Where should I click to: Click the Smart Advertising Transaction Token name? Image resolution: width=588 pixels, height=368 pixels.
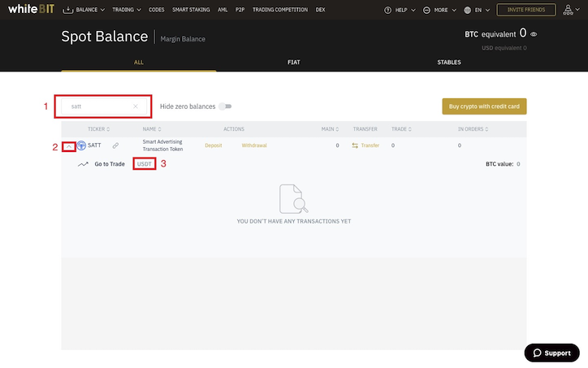[162, 145]
